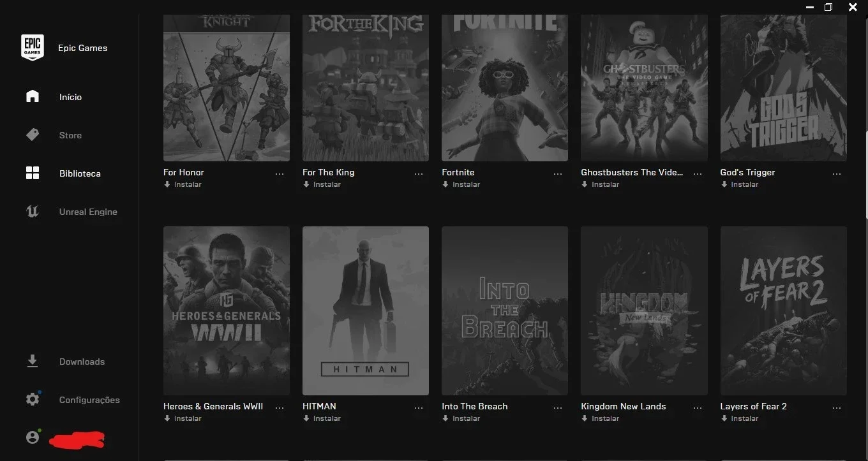Click the For The King cover art
This screenshot has width=868, height=461.
click(x=366, y=88)
